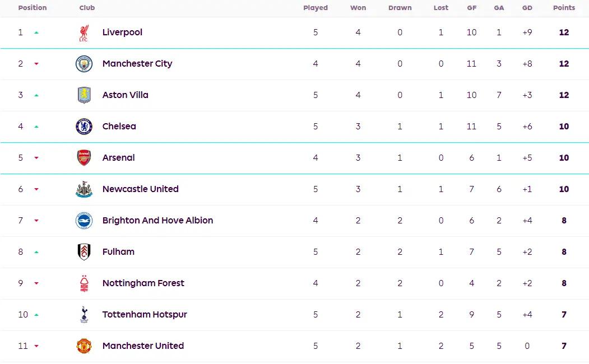Click the Brighton seagull badge
This screenshot has height=364, width=589.
coord(84,221)
